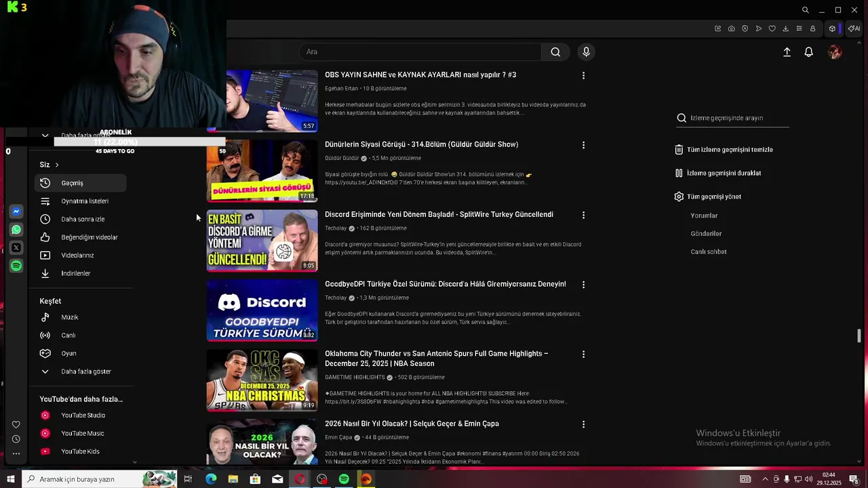Open Yorumlar history link
This screenshot has height=488, width=868.
click(x=704, y=216)
